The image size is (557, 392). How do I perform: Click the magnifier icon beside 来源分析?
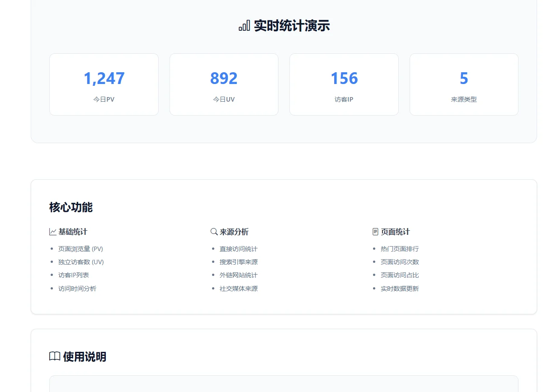click(x=214, y=232)
